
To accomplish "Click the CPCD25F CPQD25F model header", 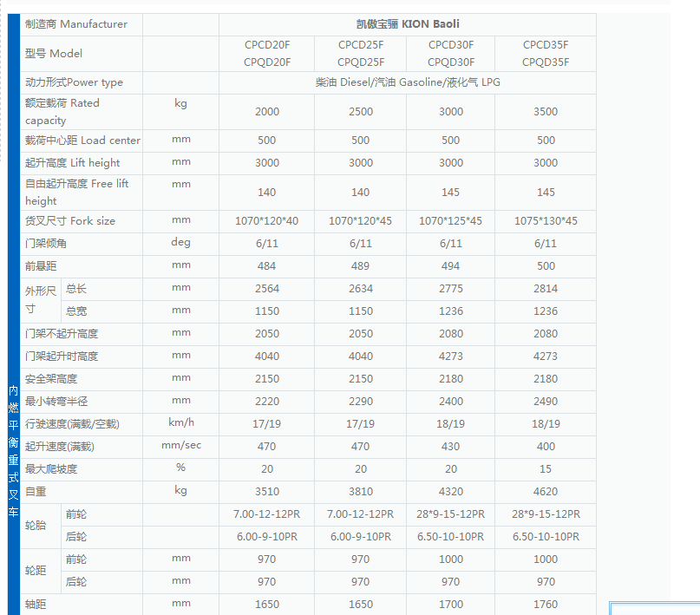I will click(361, 54).
